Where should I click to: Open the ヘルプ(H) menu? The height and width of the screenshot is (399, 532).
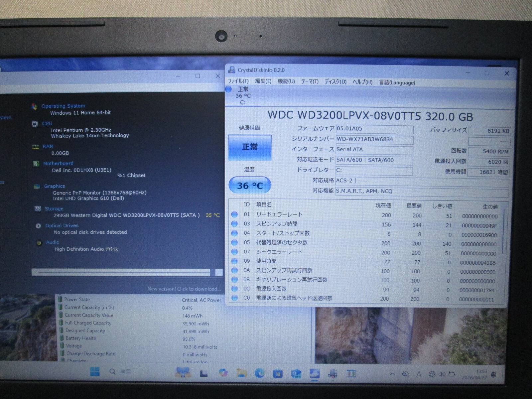363,82
